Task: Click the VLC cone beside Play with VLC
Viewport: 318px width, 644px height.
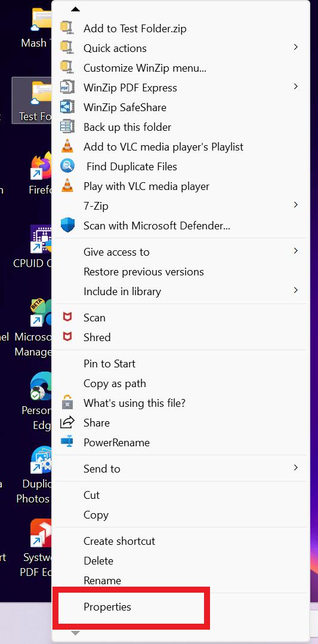Action: coord(67,186)
